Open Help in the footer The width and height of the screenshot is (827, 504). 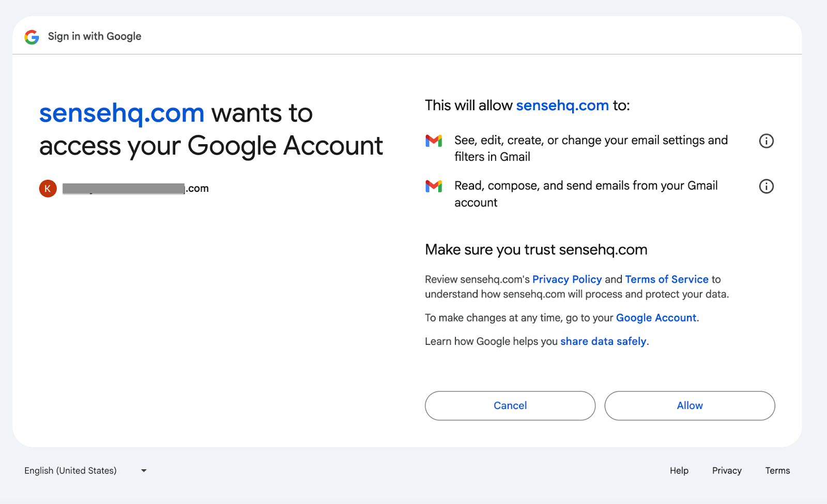tap(679, 470)
